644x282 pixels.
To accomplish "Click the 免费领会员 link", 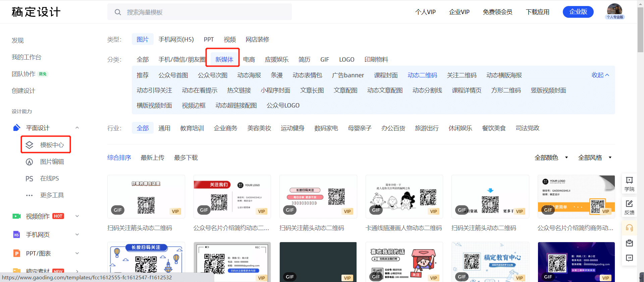I will coord(497,12).
